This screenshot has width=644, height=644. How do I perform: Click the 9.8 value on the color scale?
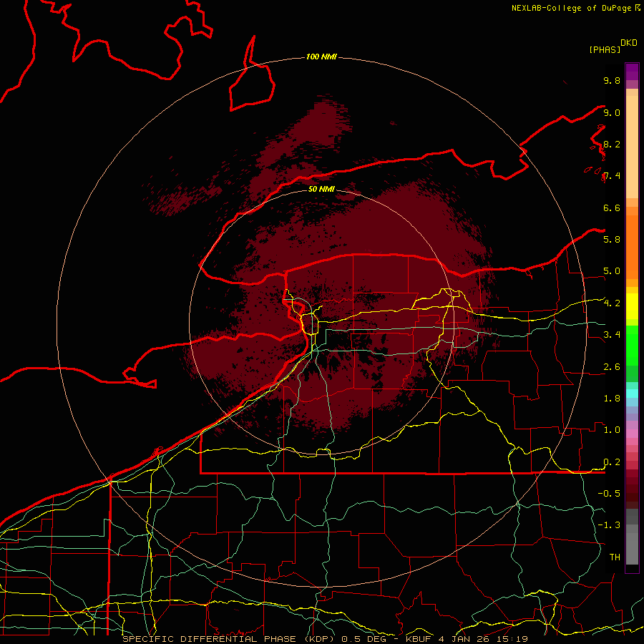612,80
